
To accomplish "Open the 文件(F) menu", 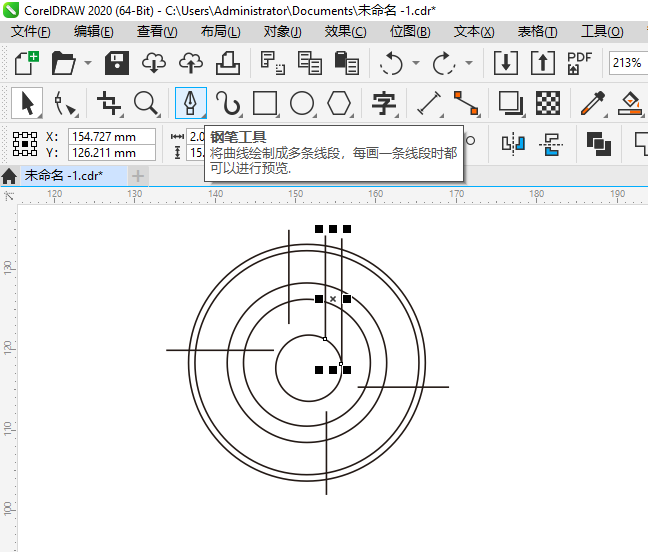I will coord(31,31).
